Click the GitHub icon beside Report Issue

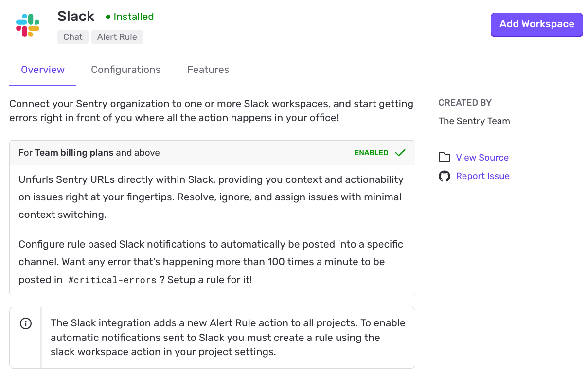pos(444,176)
